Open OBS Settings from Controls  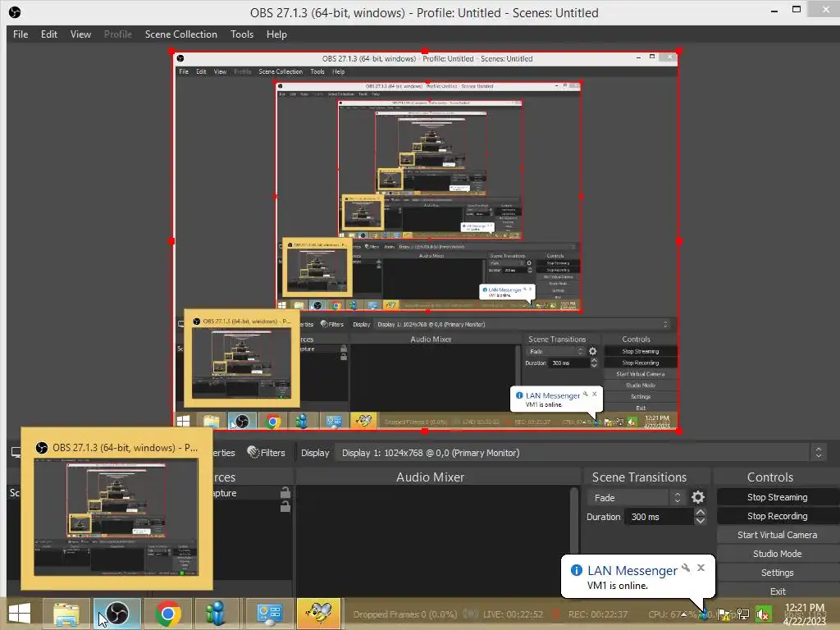(x=777, y=573)
